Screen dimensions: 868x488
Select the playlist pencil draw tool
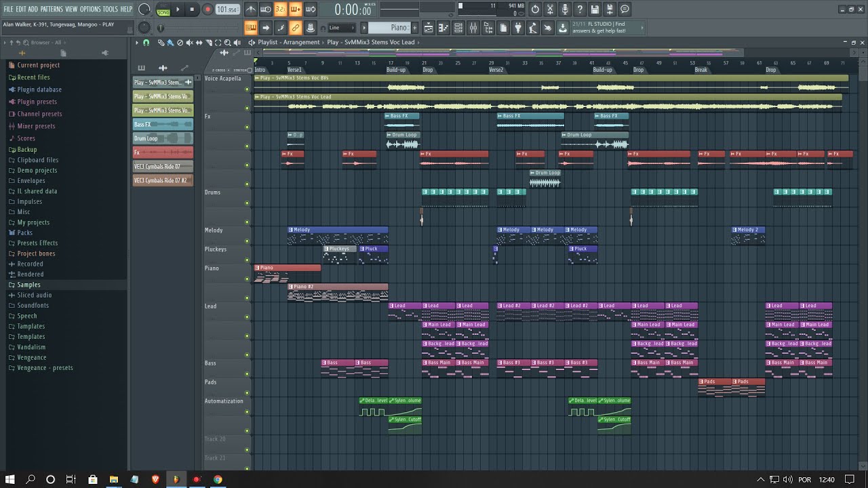[x=161, y=42]
